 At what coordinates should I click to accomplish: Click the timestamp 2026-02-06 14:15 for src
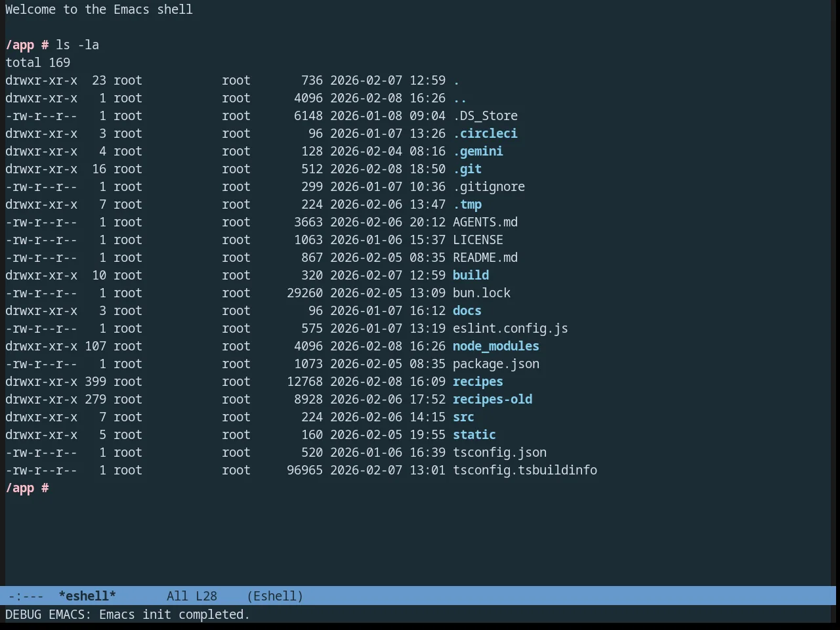pyautogui.click(x=388, y=417)
